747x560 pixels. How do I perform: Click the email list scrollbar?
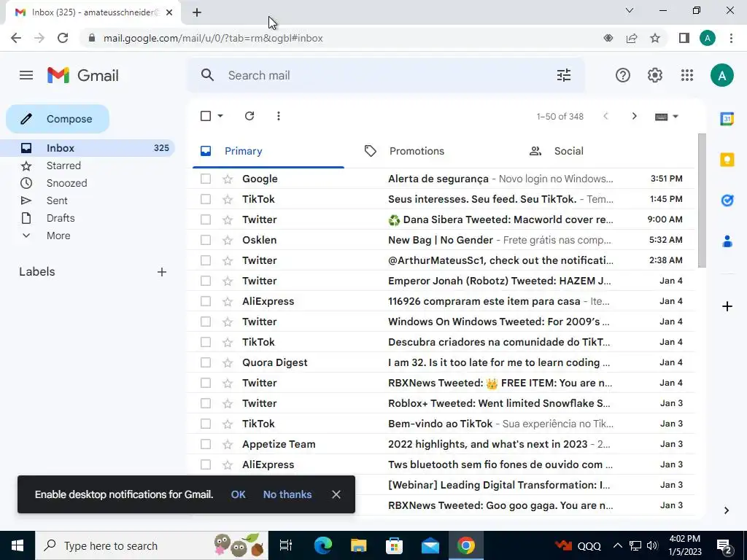(x=702, y=200)
